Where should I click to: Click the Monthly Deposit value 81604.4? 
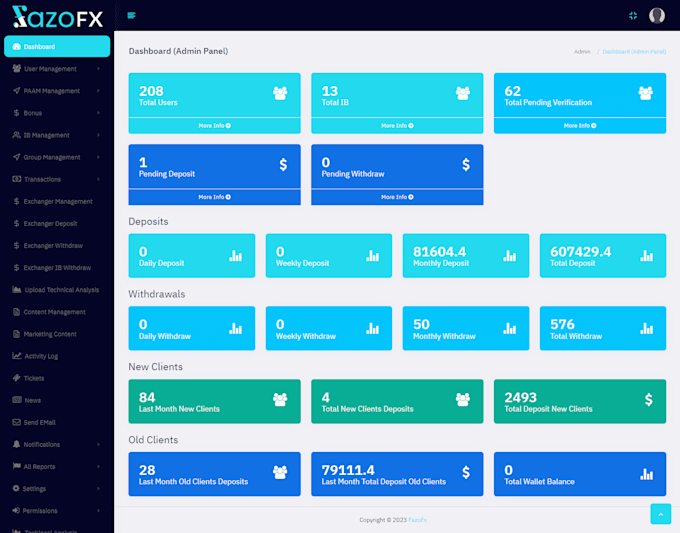(439, 252)
